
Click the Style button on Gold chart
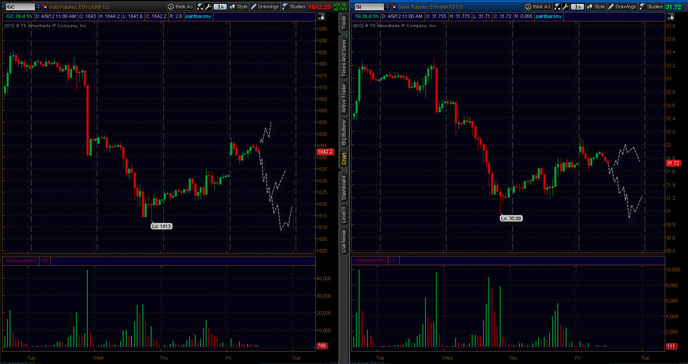(x=239, y=7)
